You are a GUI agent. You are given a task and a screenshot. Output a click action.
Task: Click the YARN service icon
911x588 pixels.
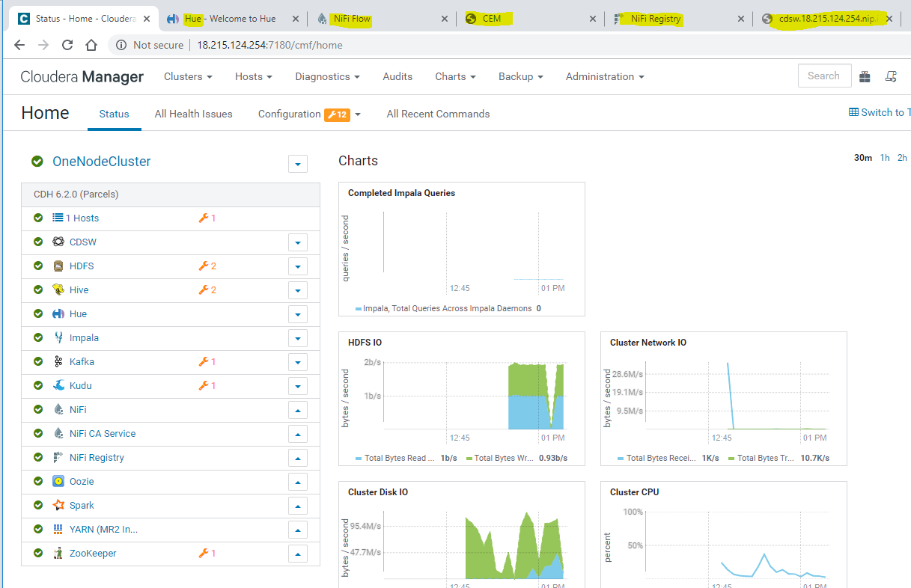click(x=58, y=529)
